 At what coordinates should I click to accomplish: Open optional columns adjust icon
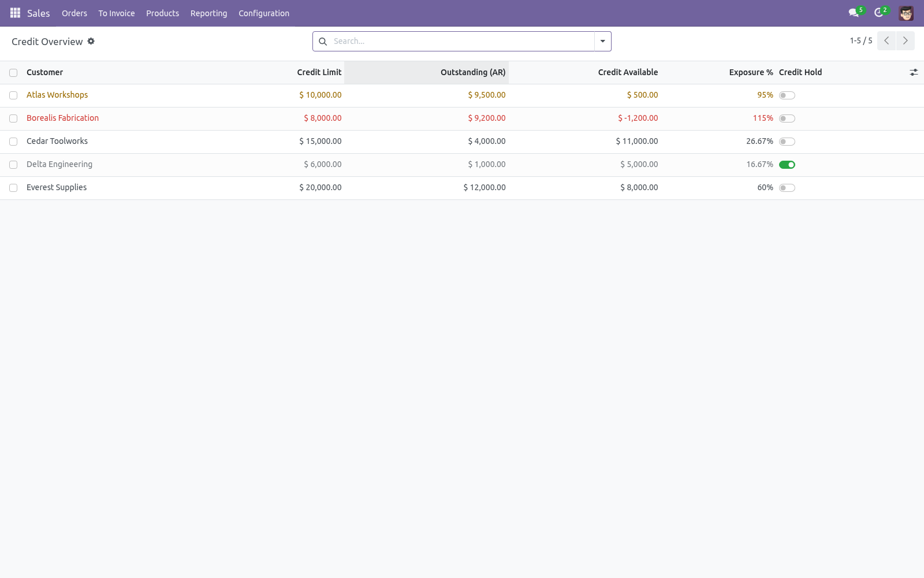914,72
